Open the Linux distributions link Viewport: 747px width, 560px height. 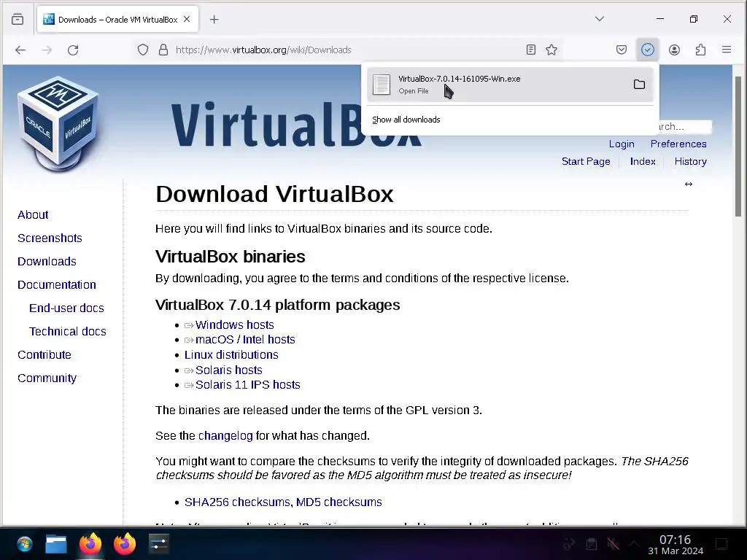coord(231,355)
